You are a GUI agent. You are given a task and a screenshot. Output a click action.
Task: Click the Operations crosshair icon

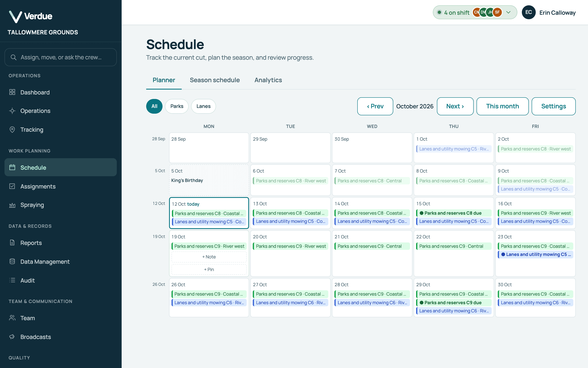coord(12,111)
